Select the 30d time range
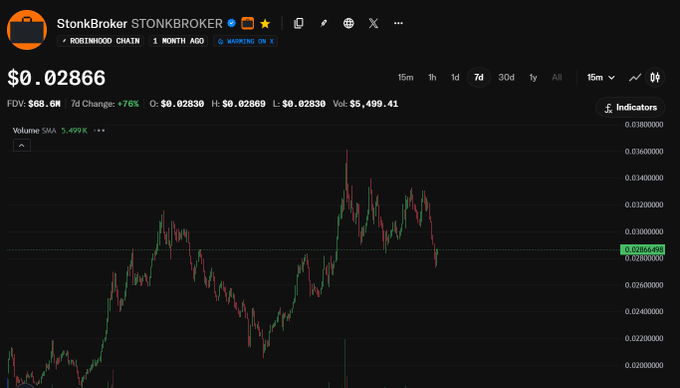The image size is (680, 388). pyautogui.click(x=506, y=78)
